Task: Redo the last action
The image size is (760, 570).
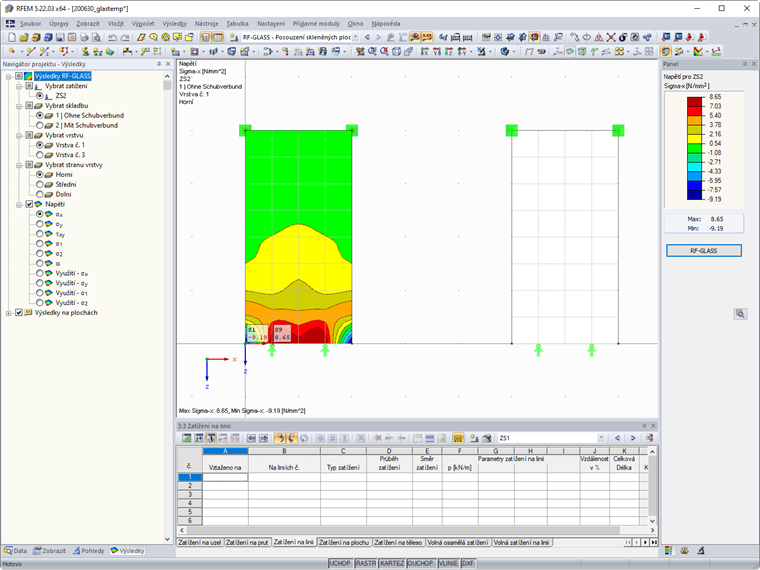Action: tap(125, 37)
